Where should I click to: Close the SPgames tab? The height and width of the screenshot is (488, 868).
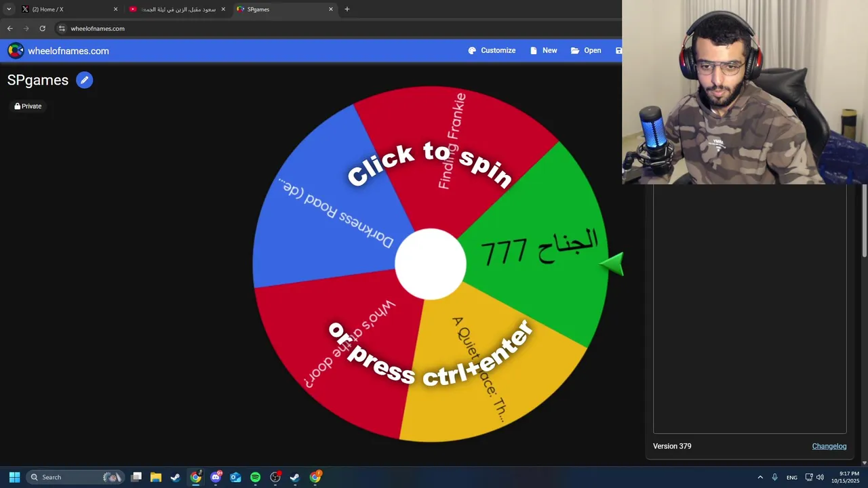click(x=331, y=9)
